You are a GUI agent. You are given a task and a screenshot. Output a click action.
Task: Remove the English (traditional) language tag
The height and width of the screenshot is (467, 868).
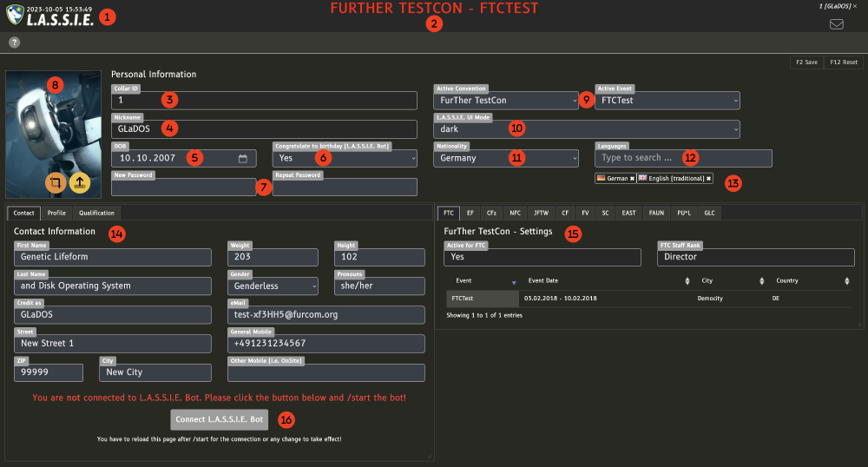(708, 178)
